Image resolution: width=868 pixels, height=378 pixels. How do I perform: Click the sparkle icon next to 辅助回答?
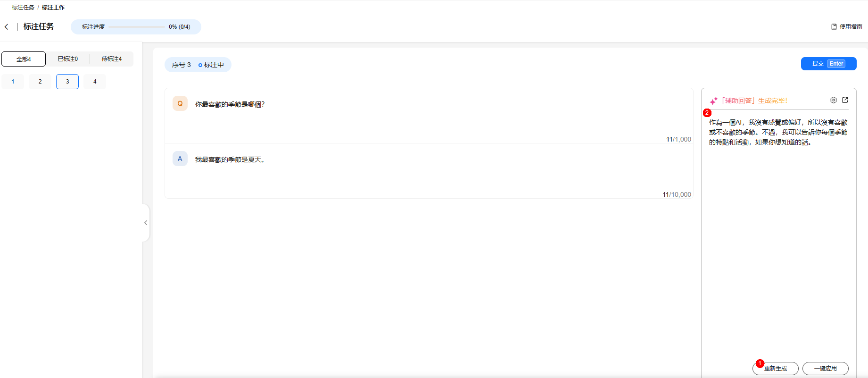coord(713,101)
